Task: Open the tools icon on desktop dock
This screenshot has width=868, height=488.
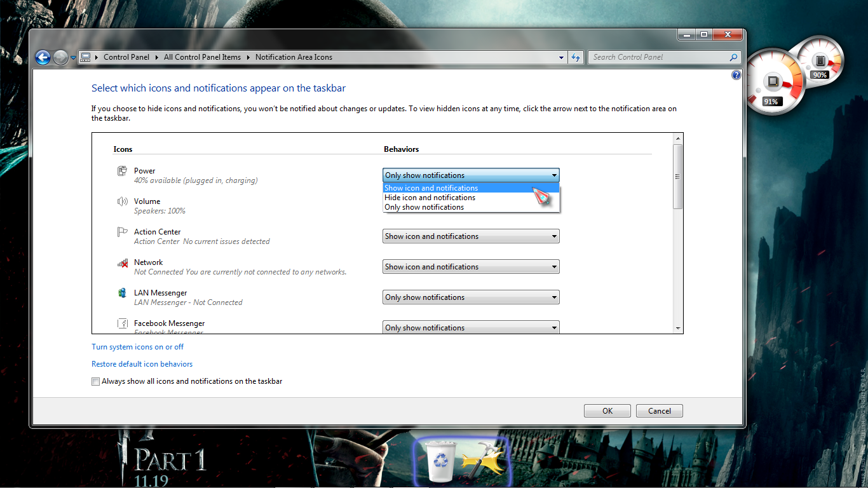Action: (482, 459)
